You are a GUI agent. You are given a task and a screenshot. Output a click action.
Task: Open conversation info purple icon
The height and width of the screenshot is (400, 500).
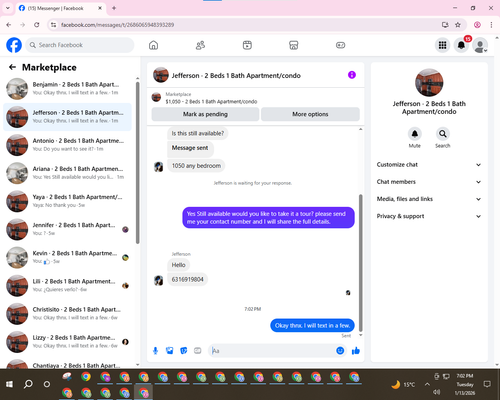tap(352, 75)
